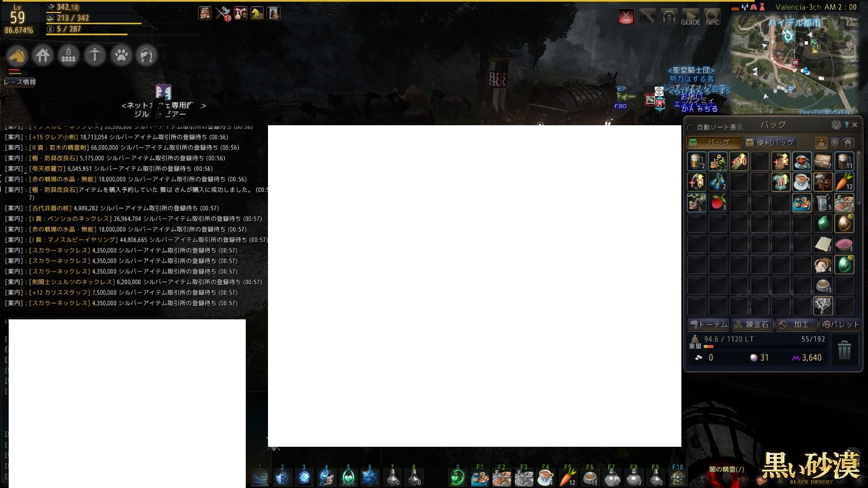The width and height of the screenshot is (868, 488).
Task: Select the +10 gloves item in bag
Action: point(739,161)
